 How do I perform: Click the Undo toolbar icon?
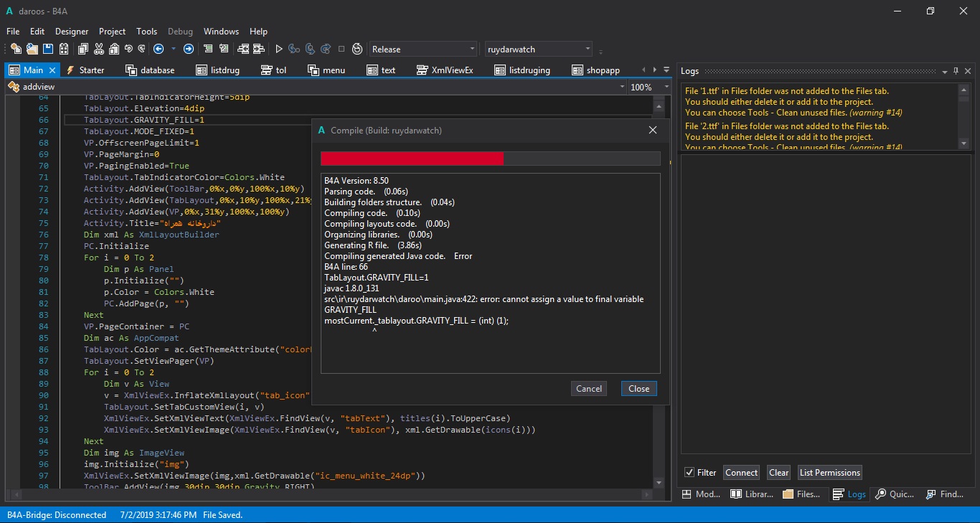click(128, 49)
